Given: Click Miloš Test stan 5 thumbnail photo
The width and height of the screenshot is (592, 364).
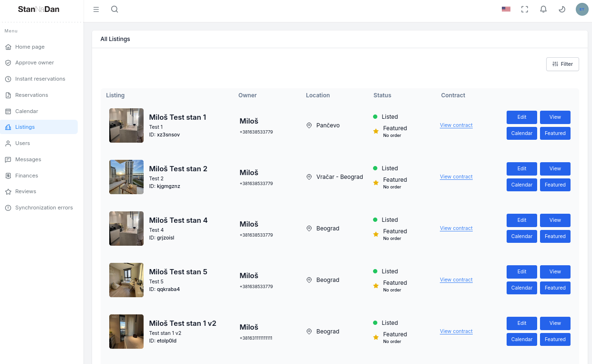Looking at the screenshot, I should tap(126, 280).
